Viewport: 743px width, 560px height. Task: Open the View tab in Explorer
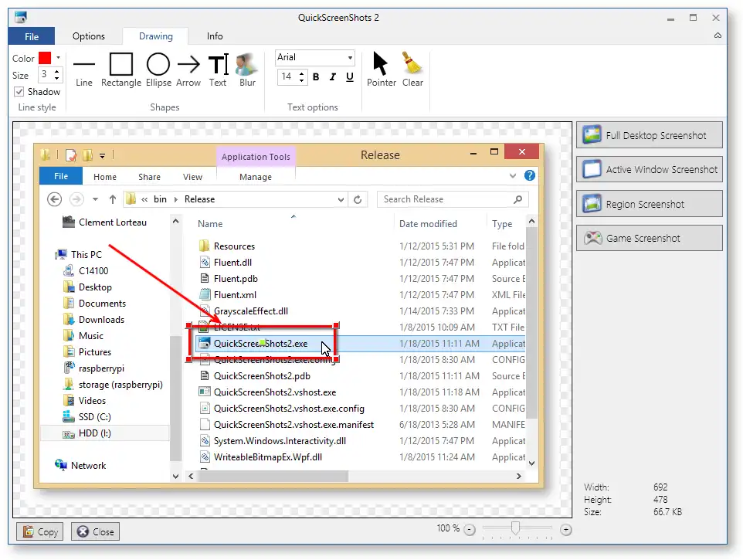coord(192,177)
